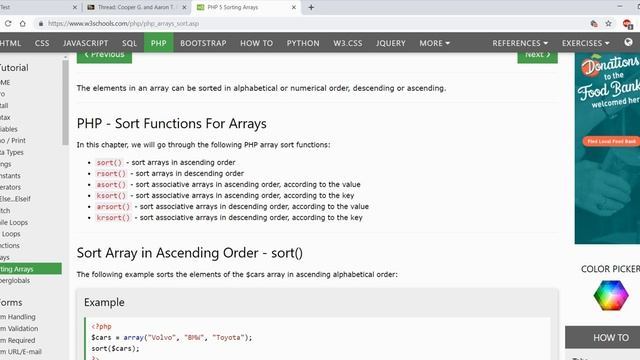The height and width of the screenshot is (360, 640).
Task: Open the Variables sidebar link
Action: (9, 129)
